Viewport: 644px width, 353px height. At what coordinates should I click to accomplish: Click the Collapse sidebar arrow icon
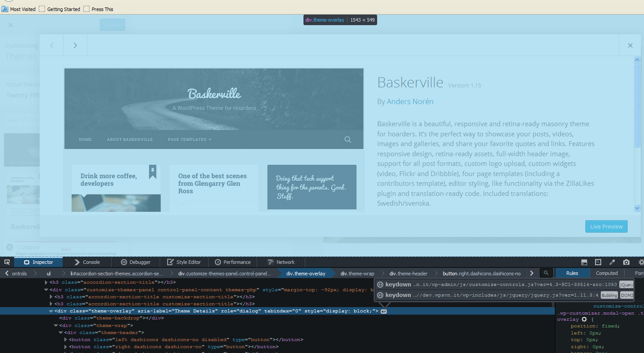[x=9, y=247]
